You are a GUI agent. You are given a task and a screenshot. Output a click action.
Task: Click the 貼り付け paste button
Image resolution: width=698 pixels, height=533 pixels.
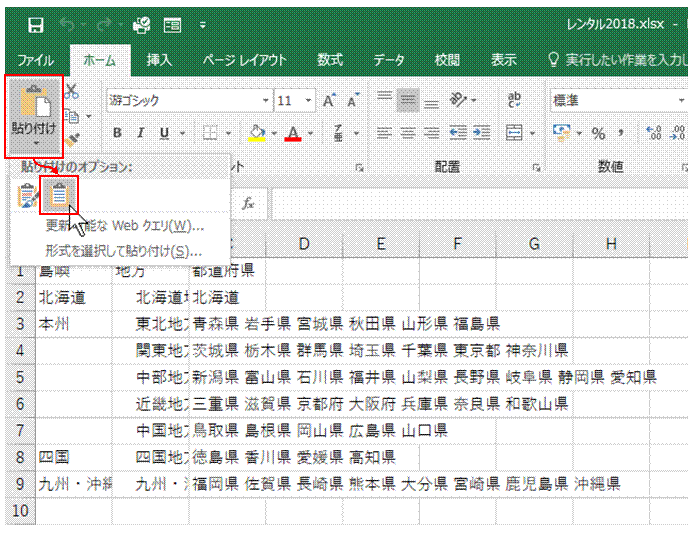[34, 116]
